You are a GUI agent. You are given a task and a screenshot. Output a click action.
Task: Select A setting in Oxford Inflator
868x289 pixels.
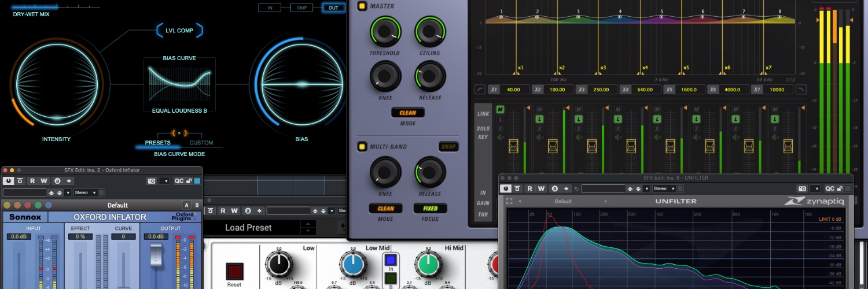point(186,205)
